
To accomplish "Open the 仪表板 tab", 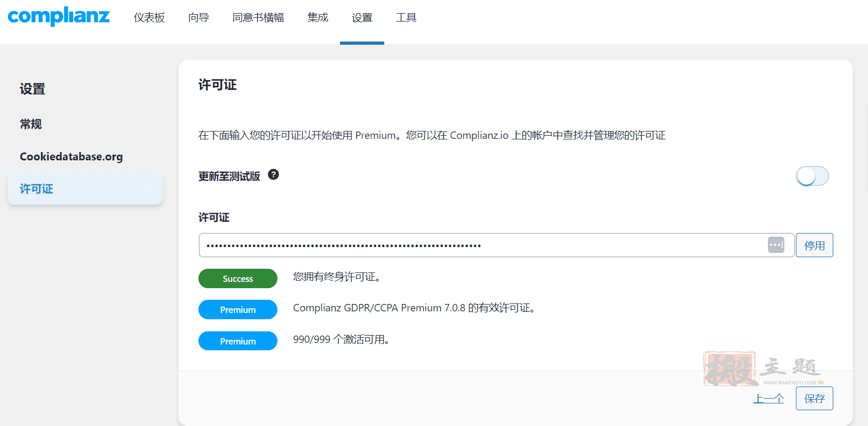I will click(149, 18).
